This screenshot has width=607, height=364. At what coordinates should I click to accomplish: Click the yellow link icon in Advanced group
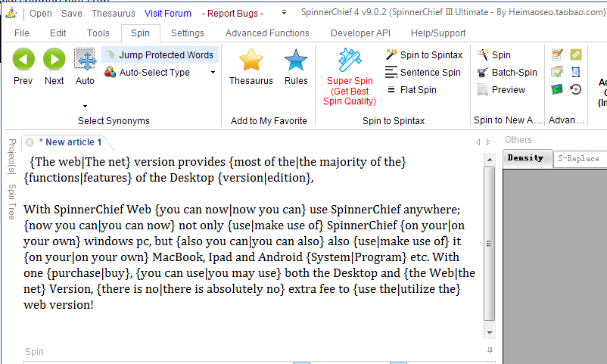pyautogui.click(x=576, y=54)
